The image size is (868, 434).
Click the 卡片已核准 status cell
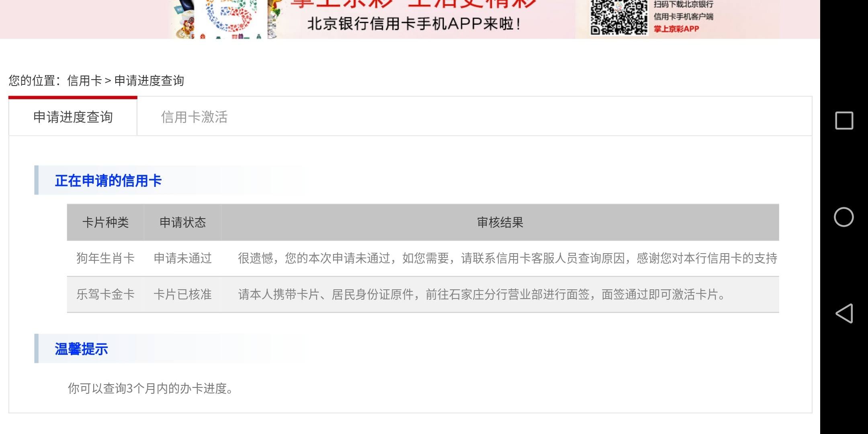[x=182, y=295]
